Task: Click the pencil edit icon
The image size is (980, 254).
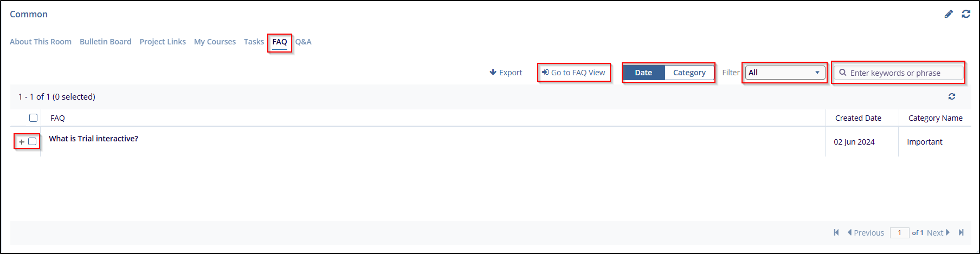Action: 949,14
